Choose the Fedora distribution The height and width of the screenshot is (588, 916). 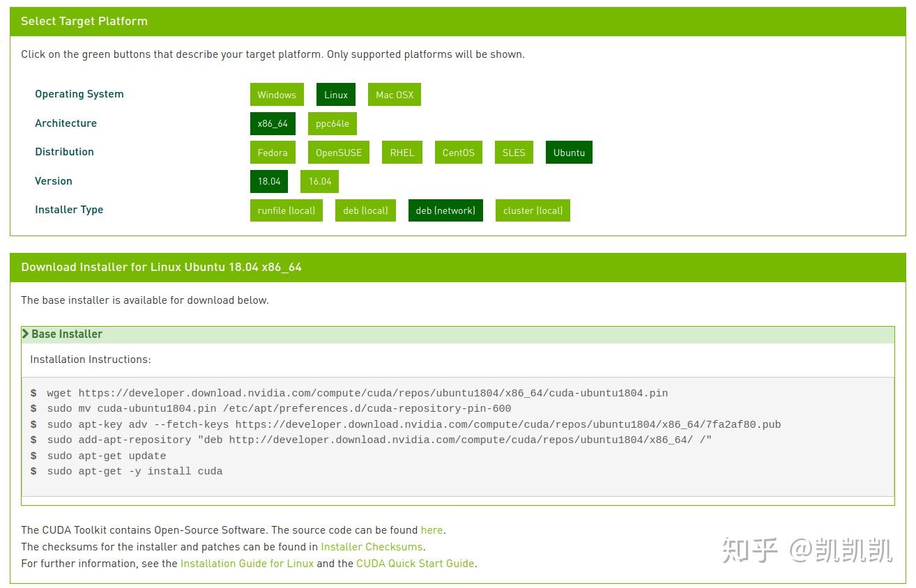[x=273, y=153]
